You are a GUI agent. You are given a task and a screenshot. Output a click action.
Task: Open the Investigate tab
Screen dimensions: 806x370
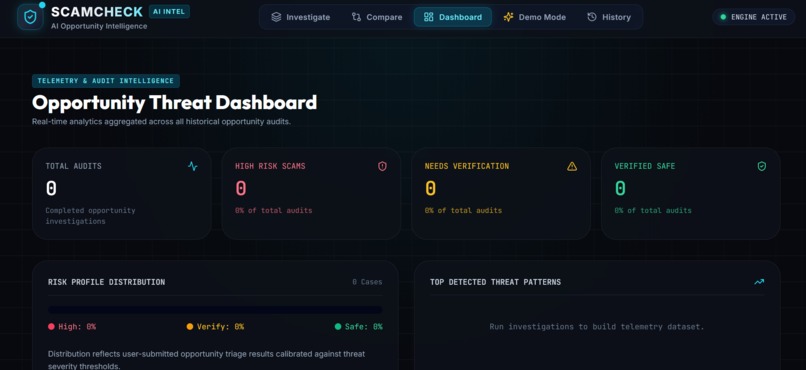301,17
